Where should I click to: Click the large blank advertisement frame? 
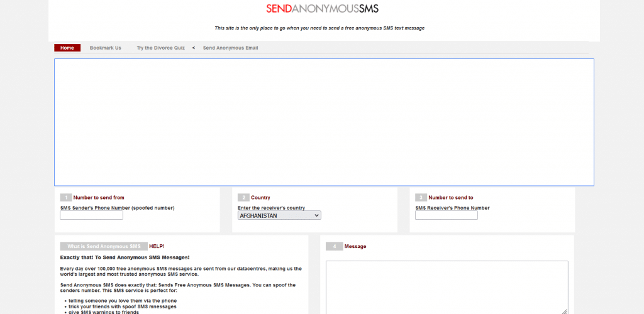click(x=324, y=122)
